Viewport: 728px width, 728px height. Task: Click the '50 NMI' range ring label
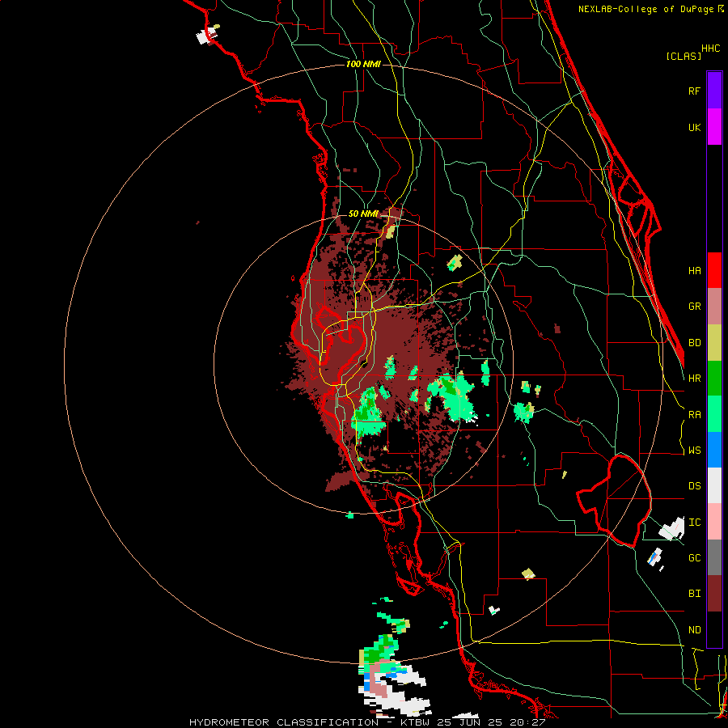[363, 214]
